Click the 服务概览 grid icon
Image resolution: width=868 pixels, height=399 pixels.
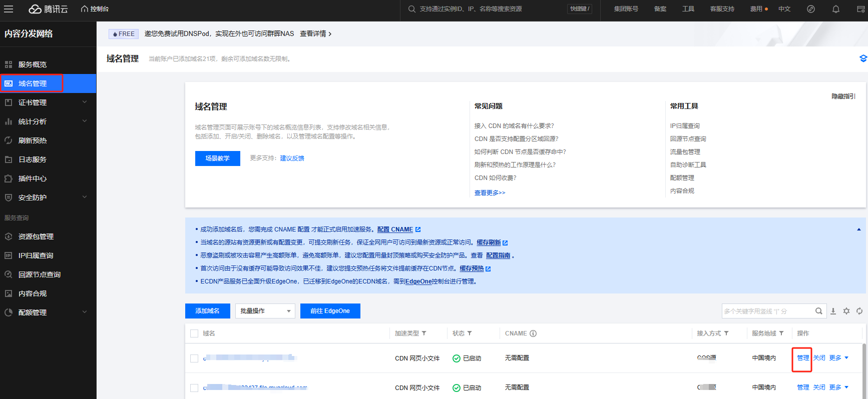[x=9, y=64]
